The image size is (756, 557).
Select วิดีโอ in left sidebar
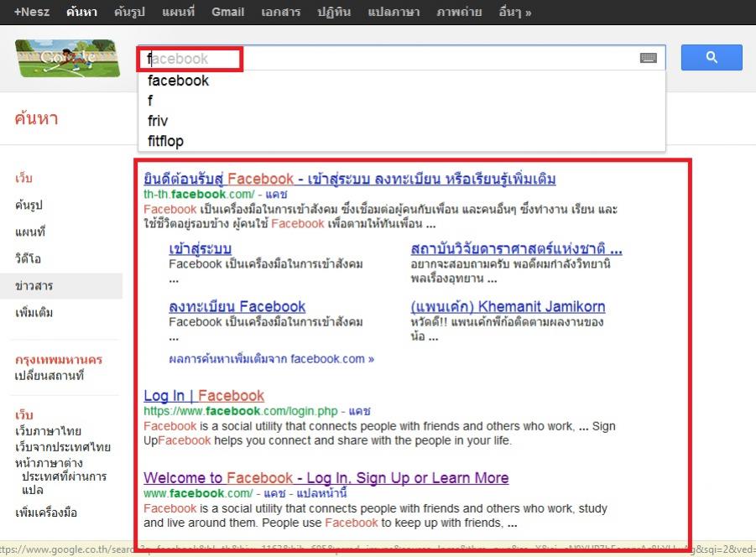pos(28,258)
